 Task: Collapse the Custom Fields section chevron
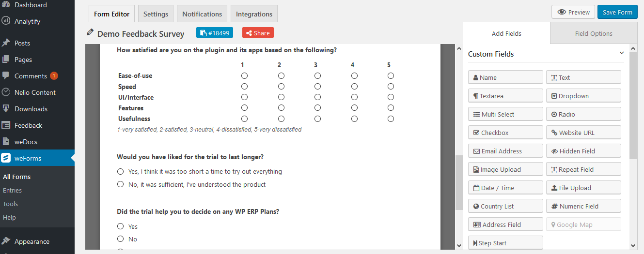pos(622,53)
